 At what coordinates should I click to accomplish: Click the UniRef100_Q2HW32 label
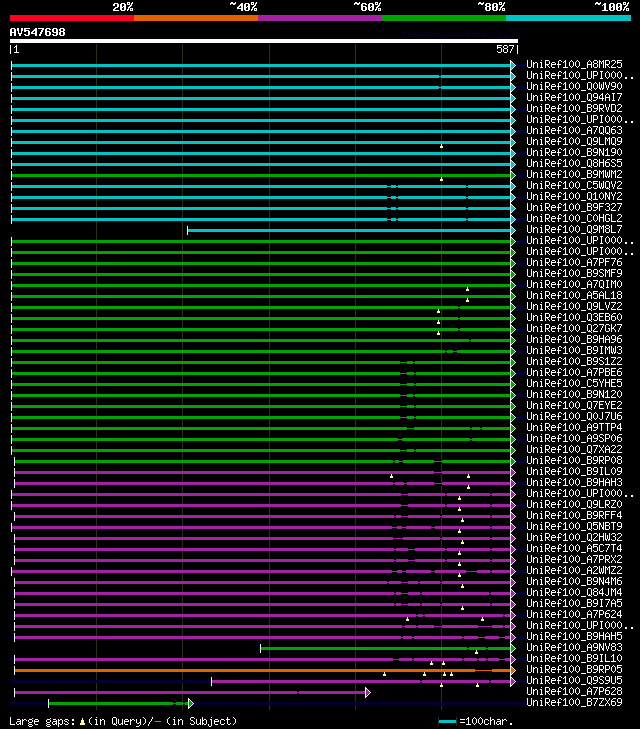coord(574,537)
